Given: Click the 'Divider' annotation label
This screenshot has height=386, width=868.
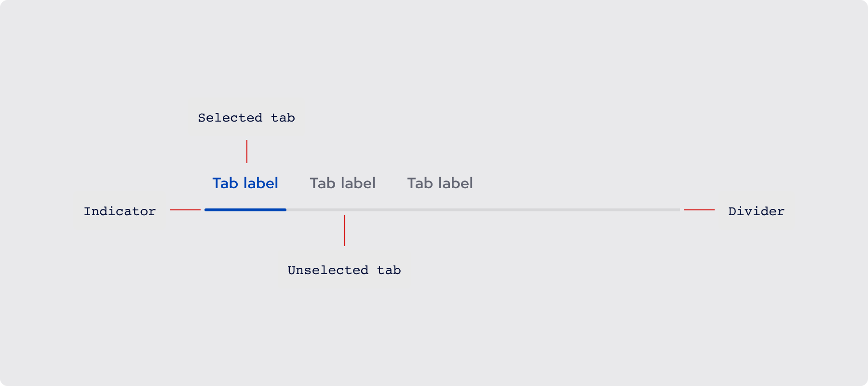Looking at the screenshot, I should pyautogui.click(x=756, y=211).
